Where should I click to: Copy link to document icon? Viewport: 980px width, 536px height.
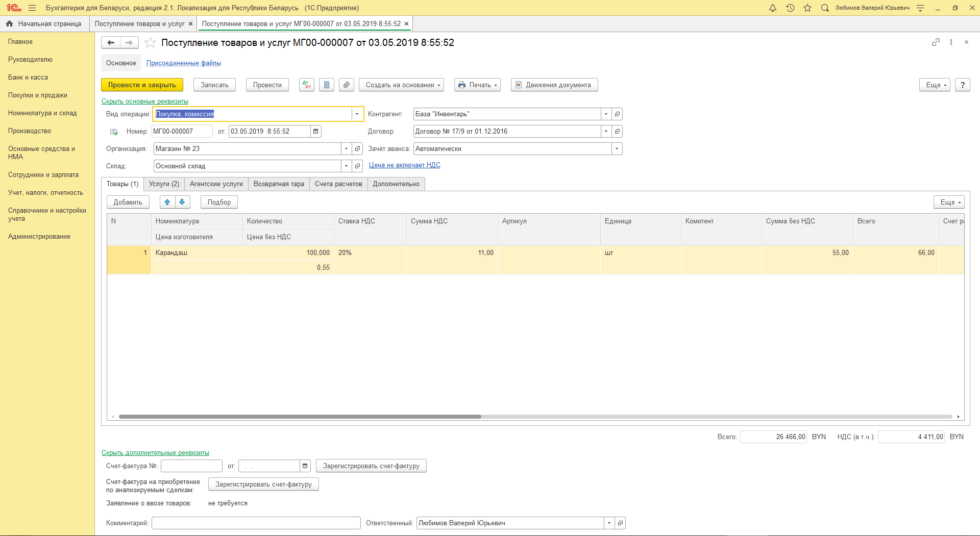(935, 42)
